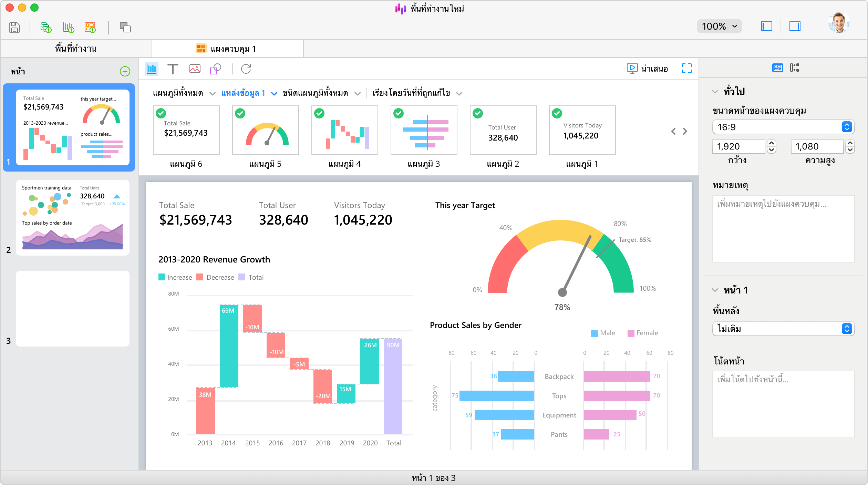The height and width of the screenshot is (485, 868).
Task: Add a new page with plus button
Action: (125, 71)
